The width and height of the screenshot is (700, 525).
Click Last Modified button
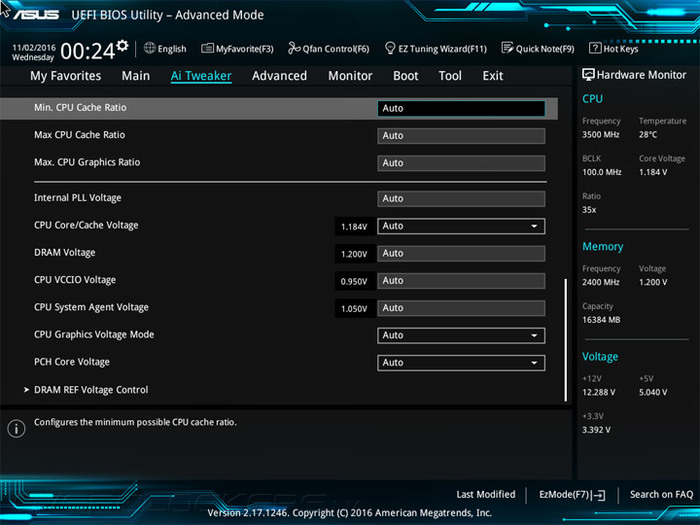(x=485, y=494)
